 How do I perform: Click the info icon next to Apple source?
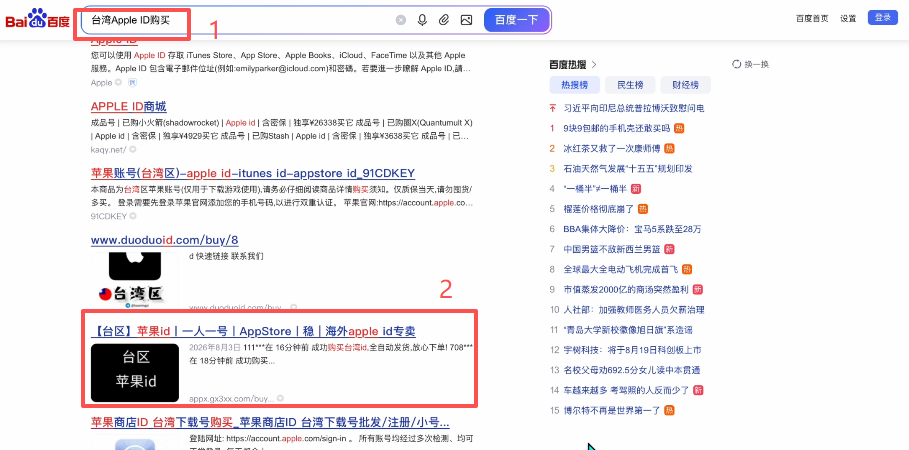click(118, 82)
